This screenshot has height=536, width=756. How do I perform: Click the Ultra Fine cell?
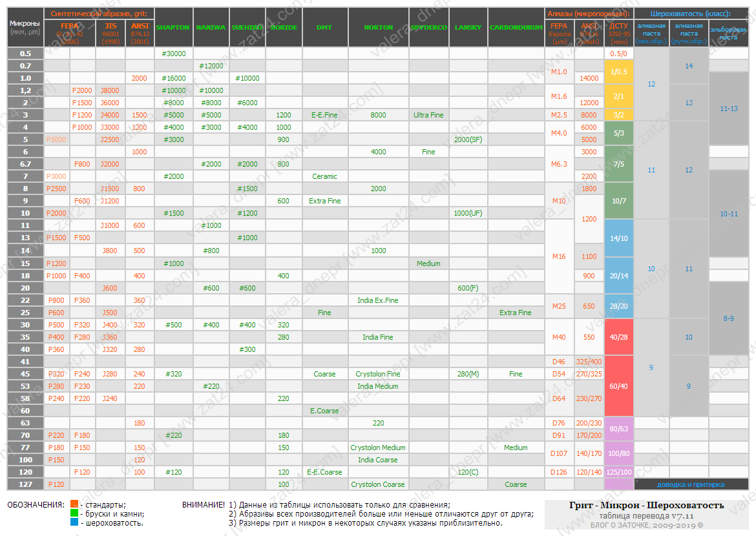pos(428,115)
